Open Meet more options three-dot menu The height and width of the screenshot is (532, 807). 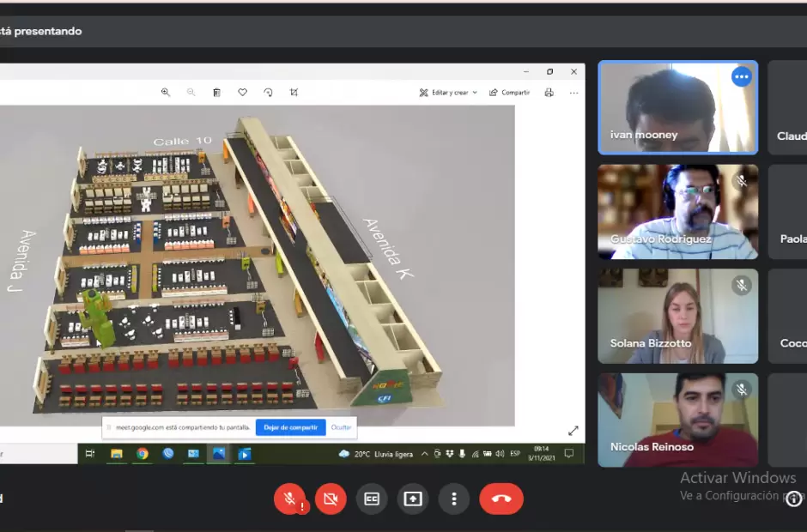454,499
